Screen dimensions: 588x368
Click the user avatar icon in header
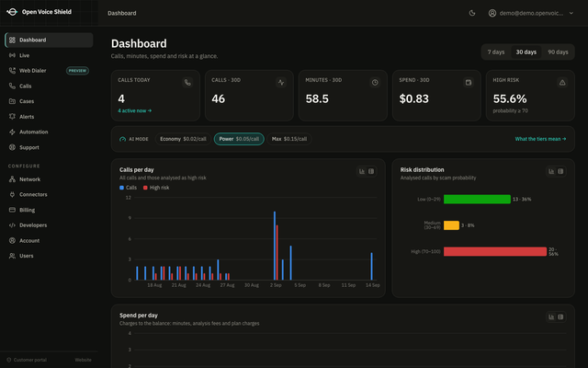click(492, 13)
